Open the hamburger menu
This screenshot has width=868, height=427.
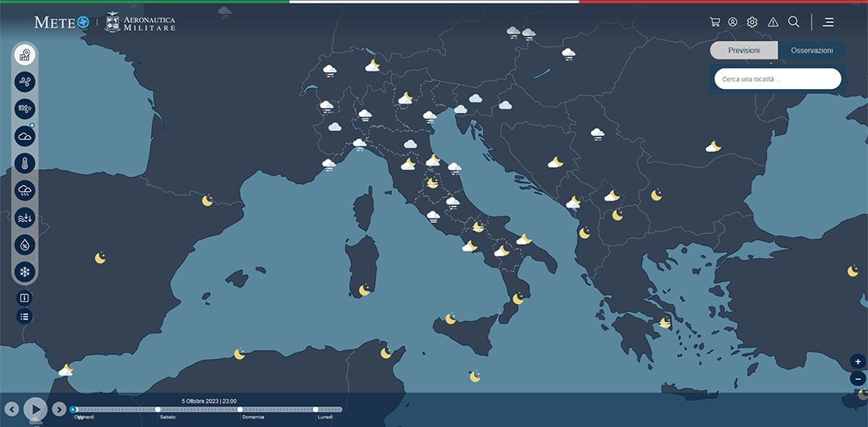pos(828,22)
